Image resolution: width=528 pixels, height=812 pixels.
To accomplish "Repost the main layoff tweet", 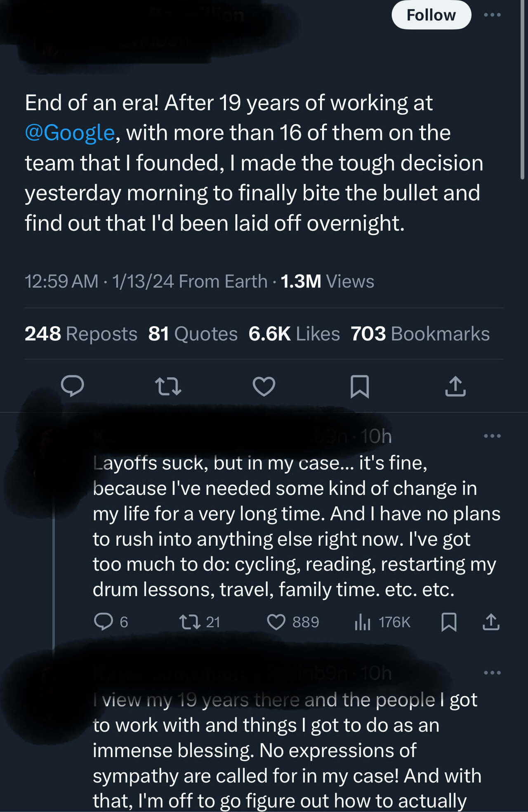I will point(168,386).
